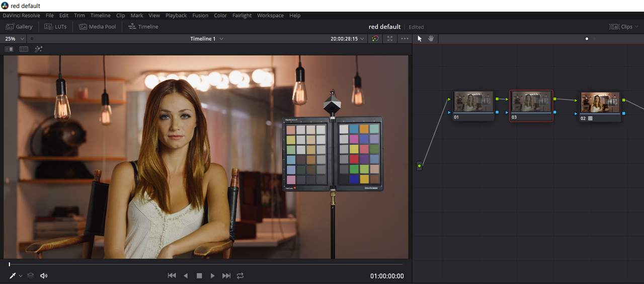Open the Clips dropdown
Screen dimensions: 644x284
(624, 27)
